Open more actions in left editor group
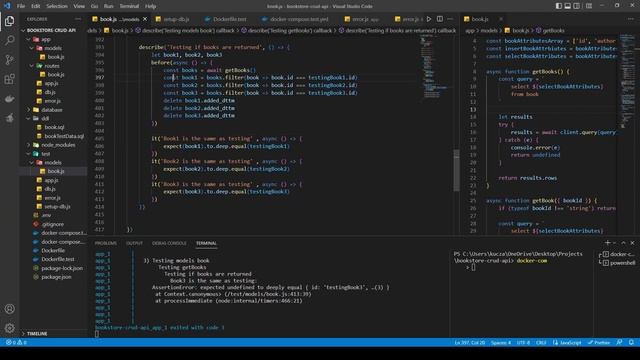The image size is (640, 360). 450,19
